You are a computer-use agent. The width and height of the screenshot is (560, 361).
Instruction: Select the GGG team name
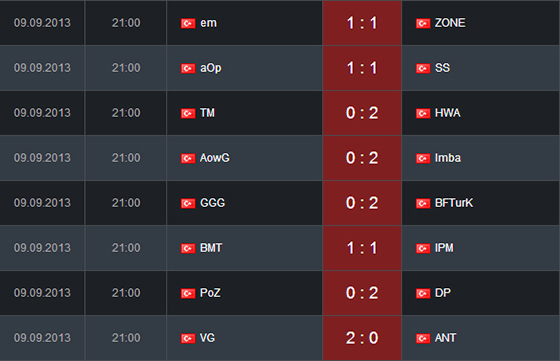click(212, 203)
